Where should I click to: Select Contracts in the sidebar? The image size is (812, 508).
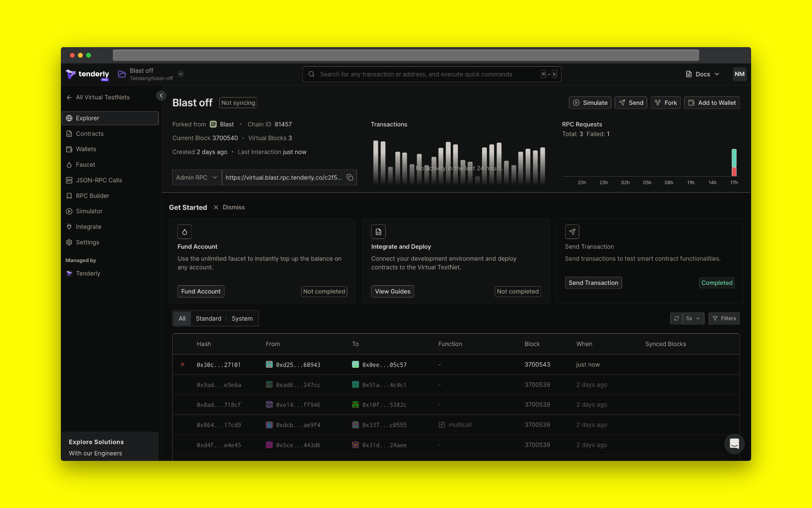point(90,133)
